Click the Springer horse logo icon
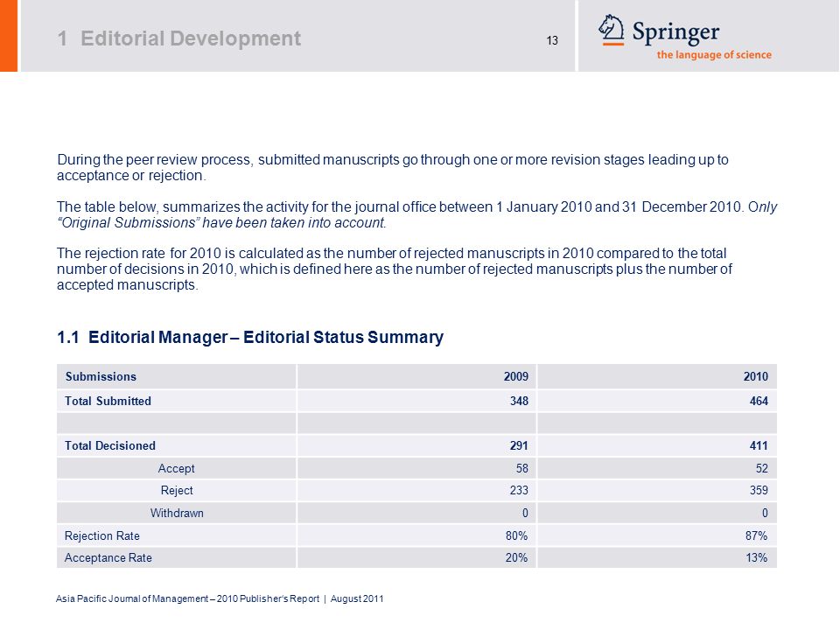 click(612, 30)
